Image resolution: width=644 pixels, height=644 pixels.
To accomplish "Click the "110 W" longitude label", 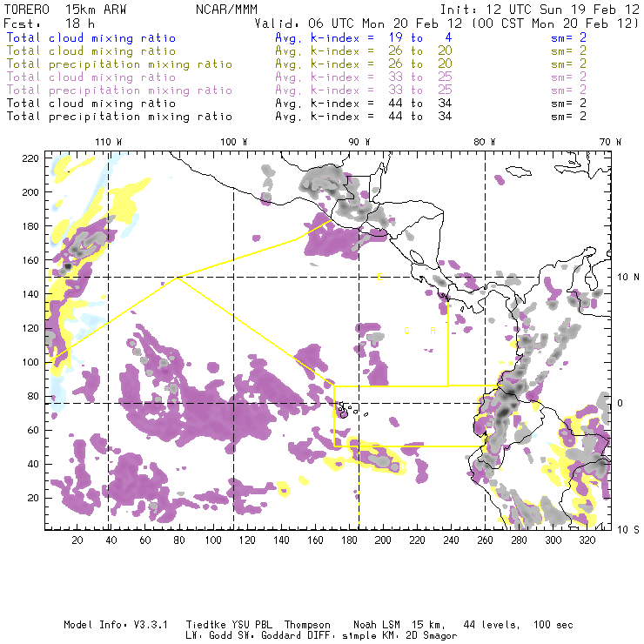I will [x=109, y=142].
